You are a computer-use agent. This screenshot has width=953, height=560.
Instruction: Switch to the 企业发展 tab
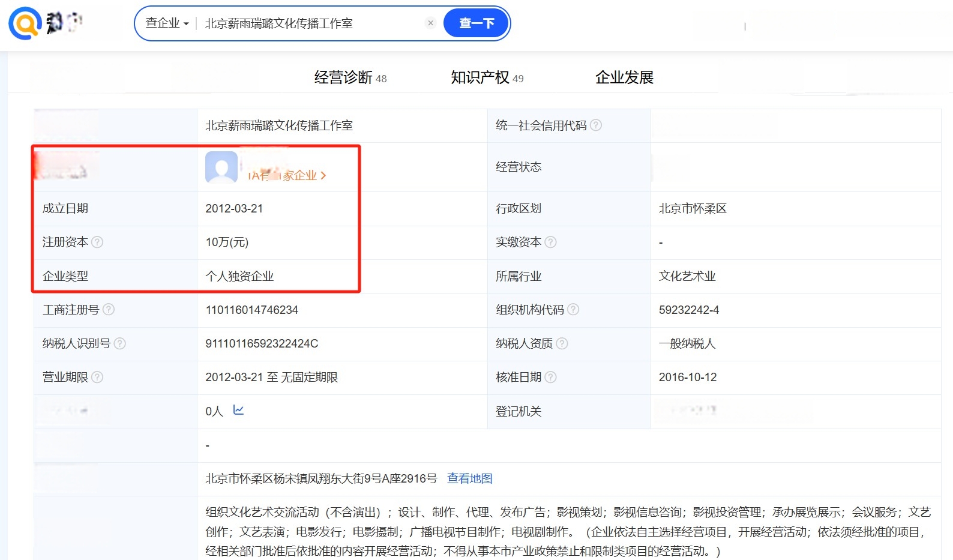[624, 77]
